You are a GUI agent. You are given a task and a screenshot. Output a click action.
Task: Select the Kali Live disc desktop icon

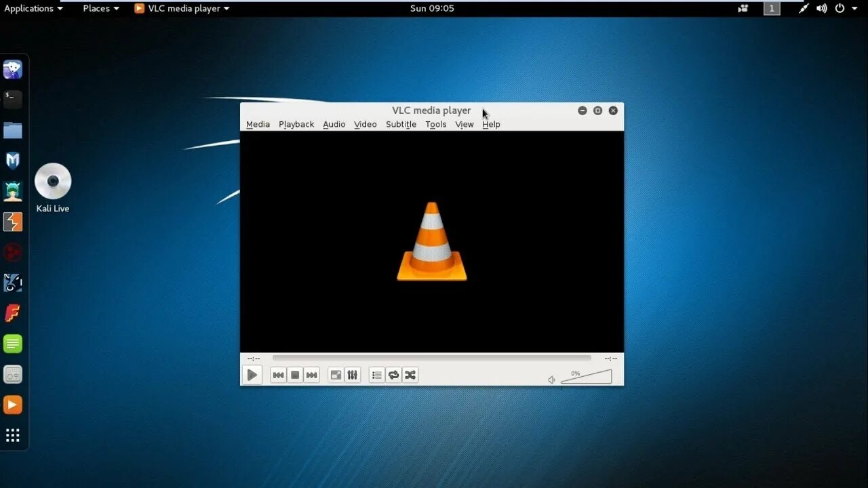pyautogui.click(x=53, y=188)
